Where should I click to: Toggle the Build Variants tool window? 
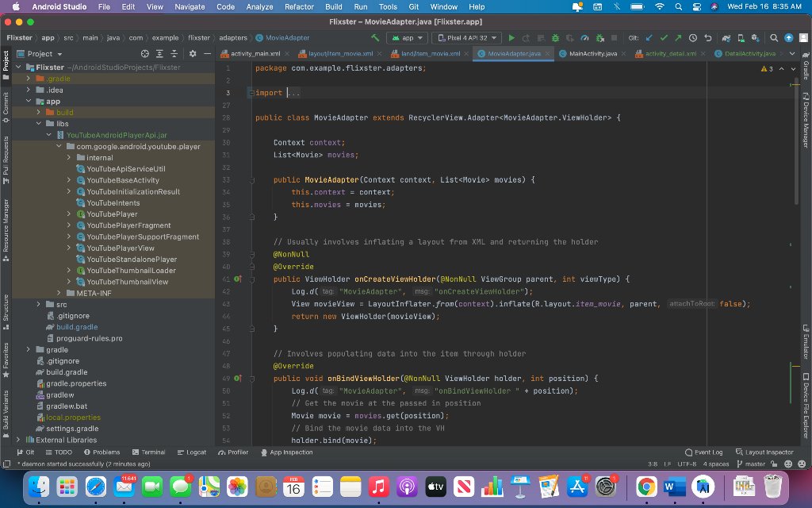point(6,414)
